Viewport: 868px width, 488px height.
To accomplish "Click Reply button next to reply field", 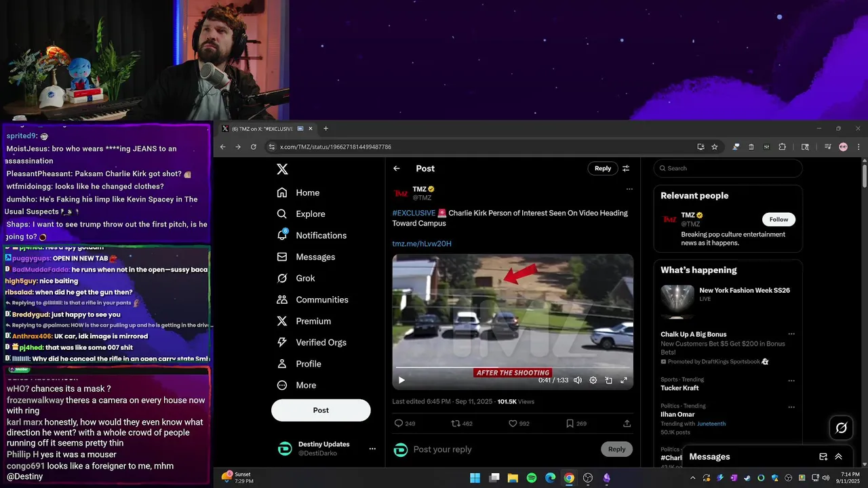I will click(x=616, y=449).
